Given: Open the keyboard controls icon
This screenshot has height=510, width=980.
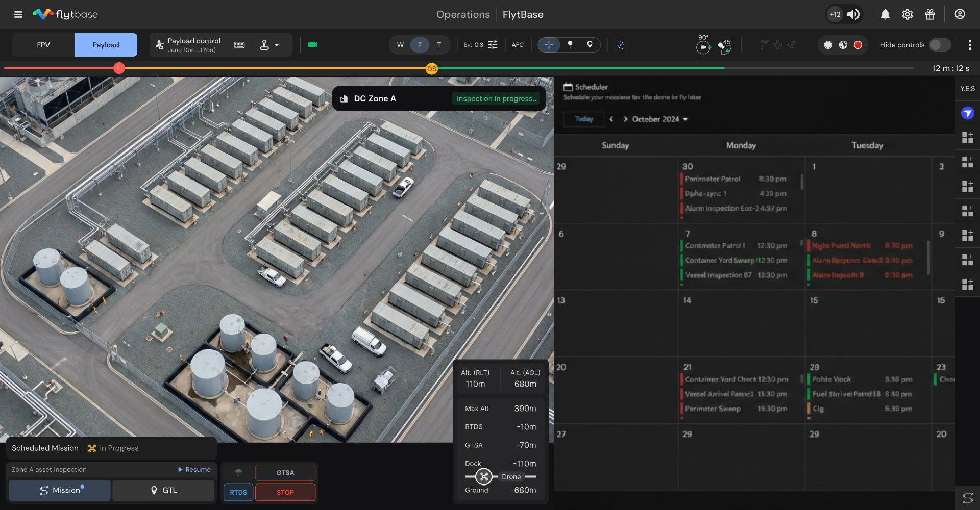Looking at the screenshot, I should (239, 45).
